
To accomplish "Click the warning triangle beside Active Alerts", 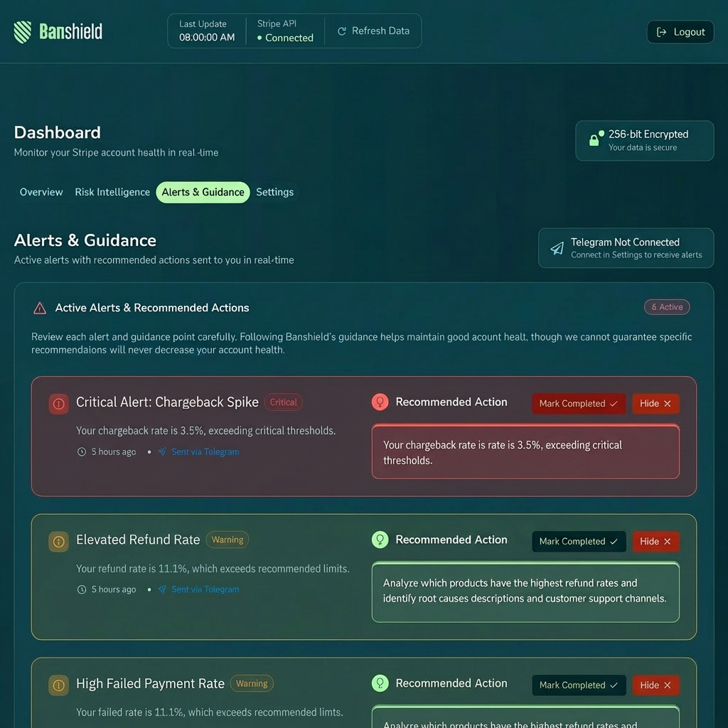I will pyautogui.click(x=40, y=308).
